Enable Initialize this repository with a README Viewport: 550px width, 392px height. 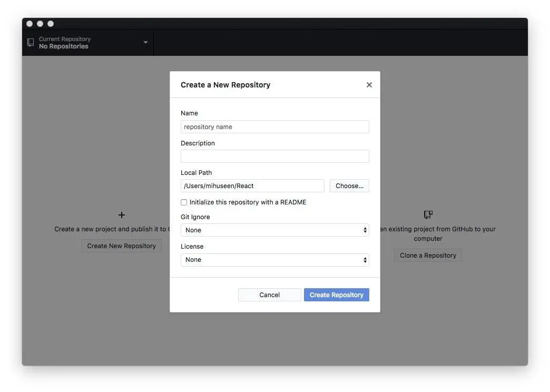pyautogui.click(x=184, y=202)
